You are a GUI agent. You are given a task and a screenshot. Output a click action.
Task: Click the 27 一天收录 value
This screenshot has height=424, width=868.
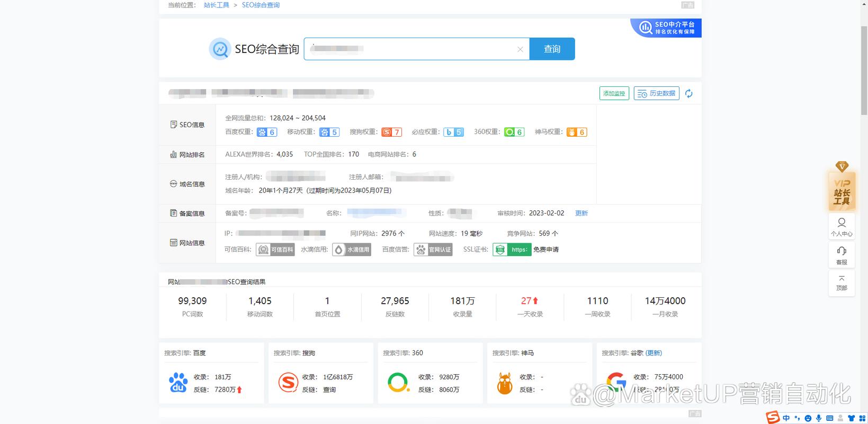530,301
